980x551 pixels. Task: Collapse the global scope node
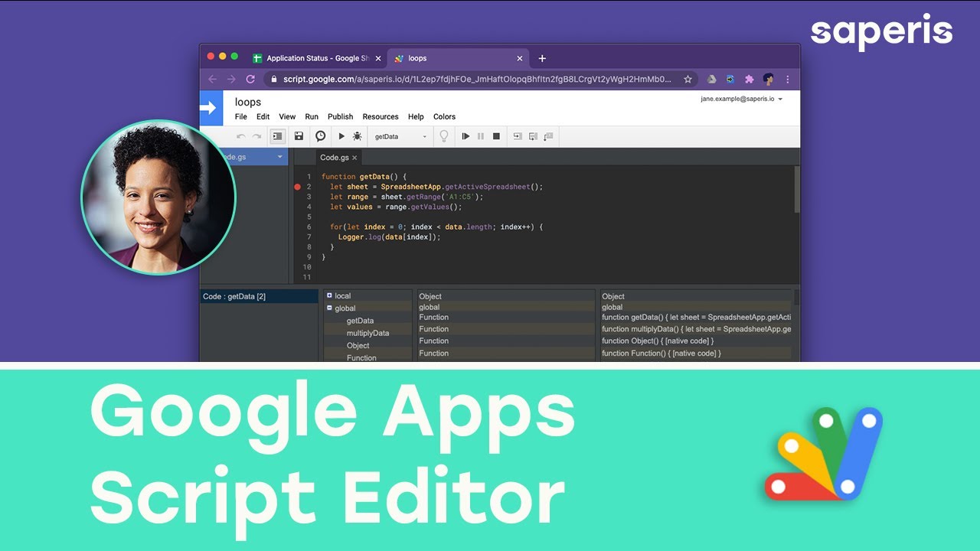pyautogui.click(x=329, y=308)
